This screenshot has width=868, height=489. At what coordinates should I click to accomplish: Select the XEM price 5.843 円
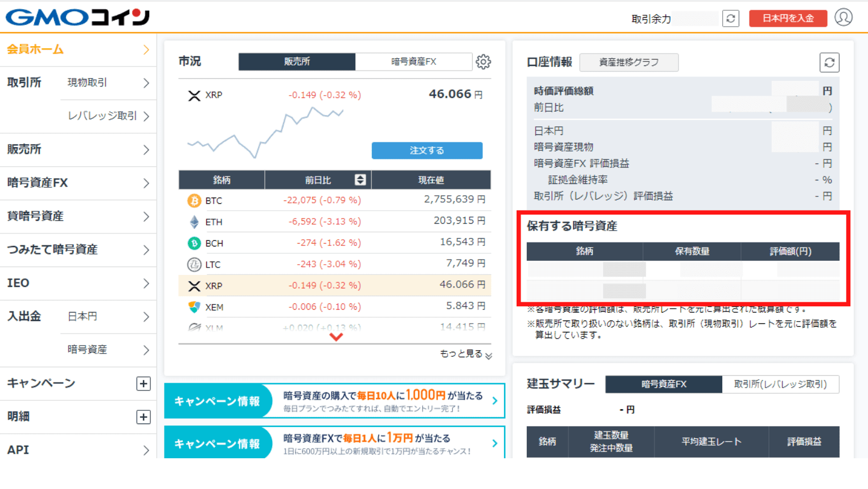(x=465, y=306)
